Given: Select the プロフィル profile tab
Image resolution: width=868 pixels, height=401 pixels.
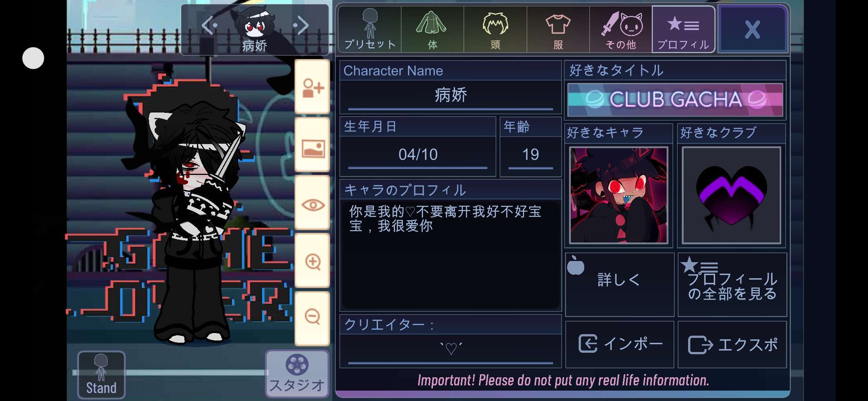Looking at the screenshot, I should [x=683, y=29].
